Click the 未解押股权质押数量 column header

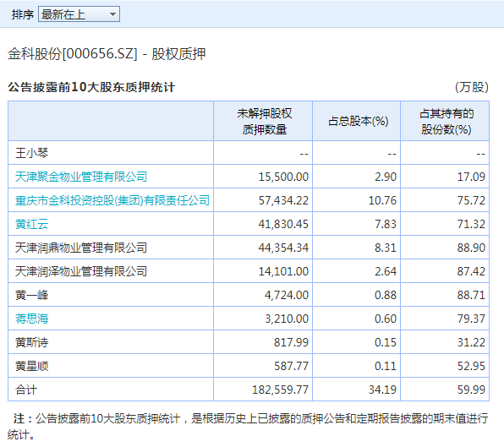tap(264, 122)
